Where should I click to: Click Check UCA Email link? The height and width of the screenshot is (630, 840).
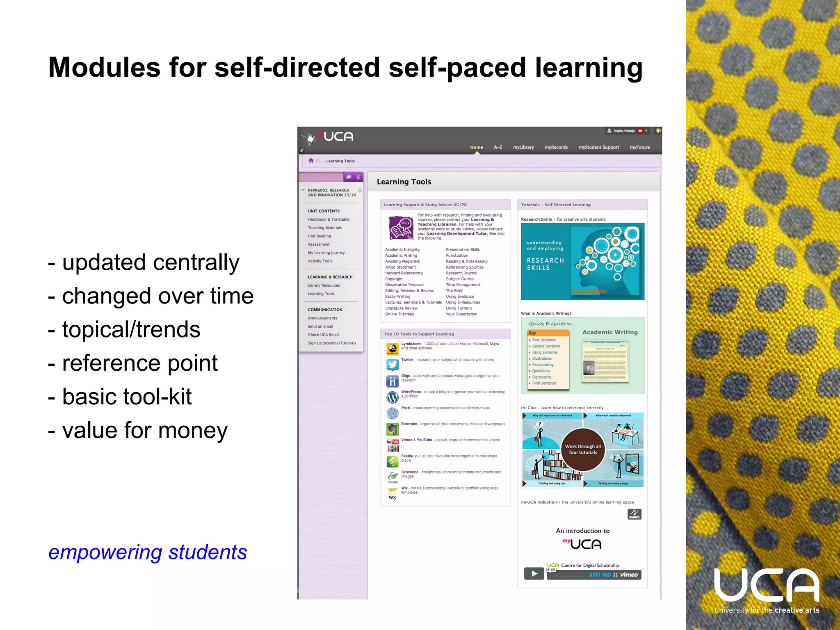(323, 335)
